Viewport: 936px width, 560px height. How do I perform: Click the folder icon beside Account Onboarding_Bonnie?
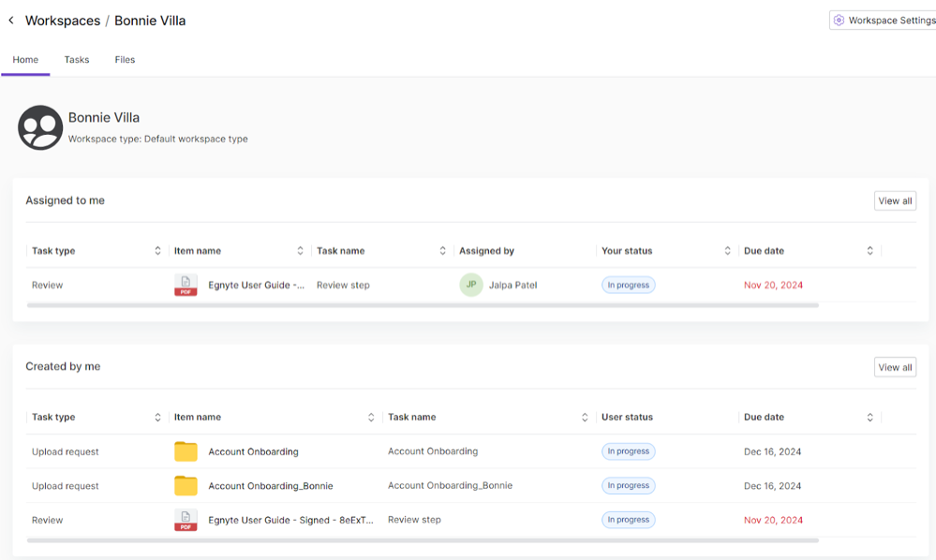tap(185, 485)
